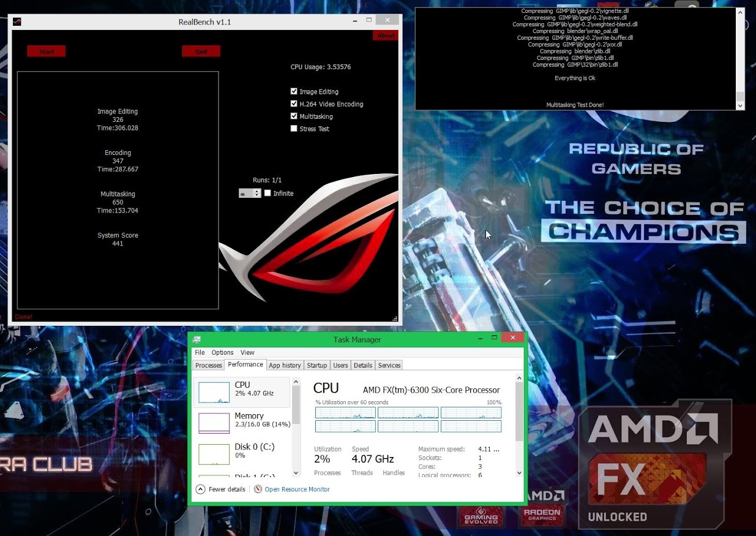Click the resource list scroll-up arrow
Viewport: 756px width, 536px height.
[x=296, y=382]
